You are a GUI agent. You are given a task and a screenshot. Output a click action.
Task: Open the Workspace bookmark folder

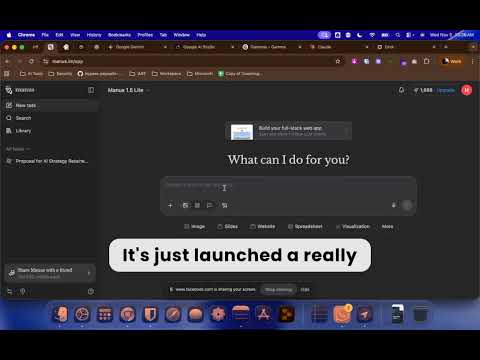coord(166,74)
